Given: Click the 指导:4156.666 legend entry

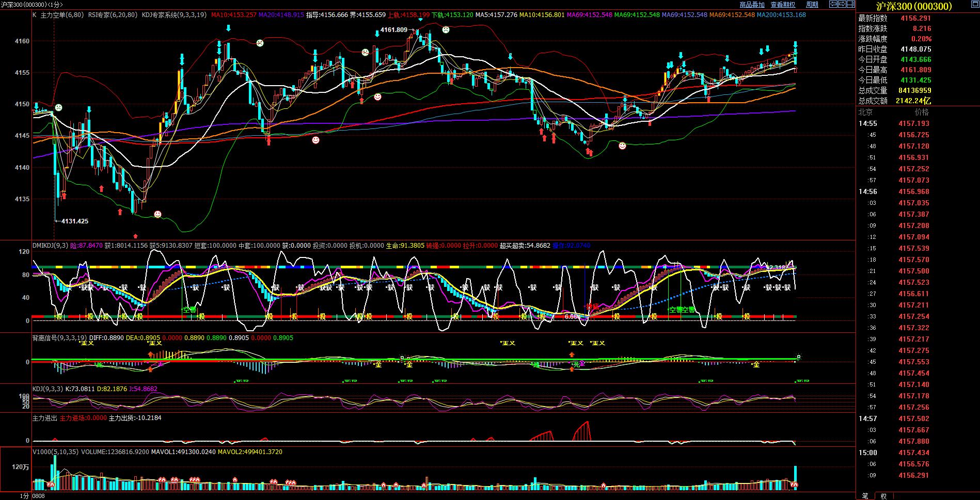Looking at the screenshot, I should tap(327, 15).
